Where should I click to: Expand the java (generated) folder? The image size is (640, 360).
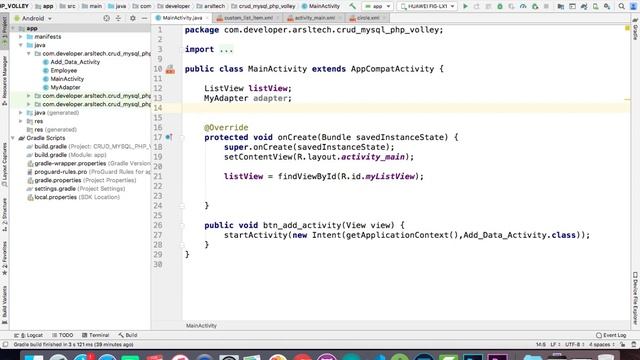pos(21,113)
